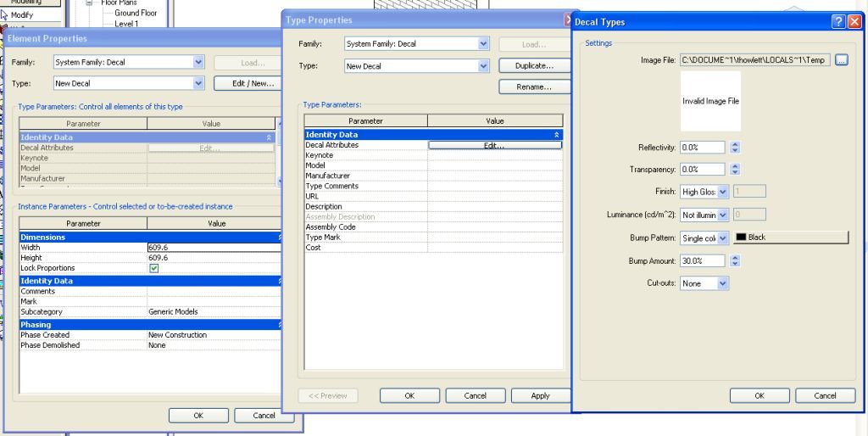The height and width of the screenshot is (436, 868).
Task: Click the Rename button
Action: [533, 87]
